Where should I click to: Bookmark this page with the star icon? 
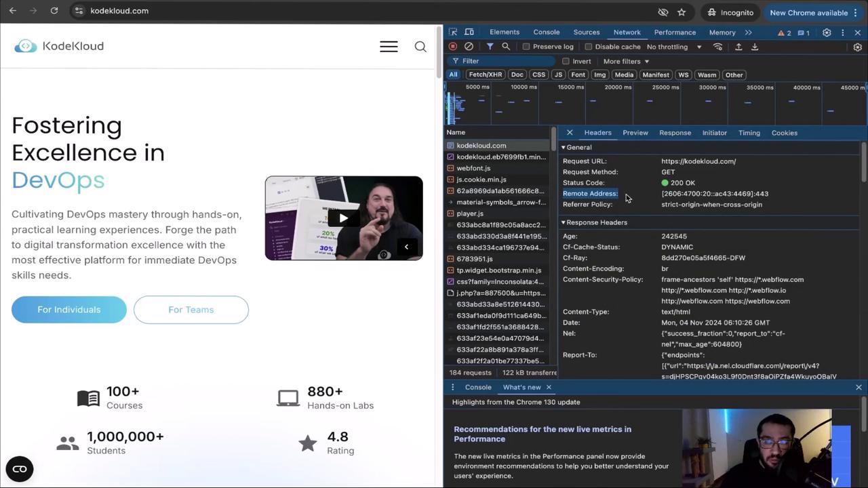point(682,12)
